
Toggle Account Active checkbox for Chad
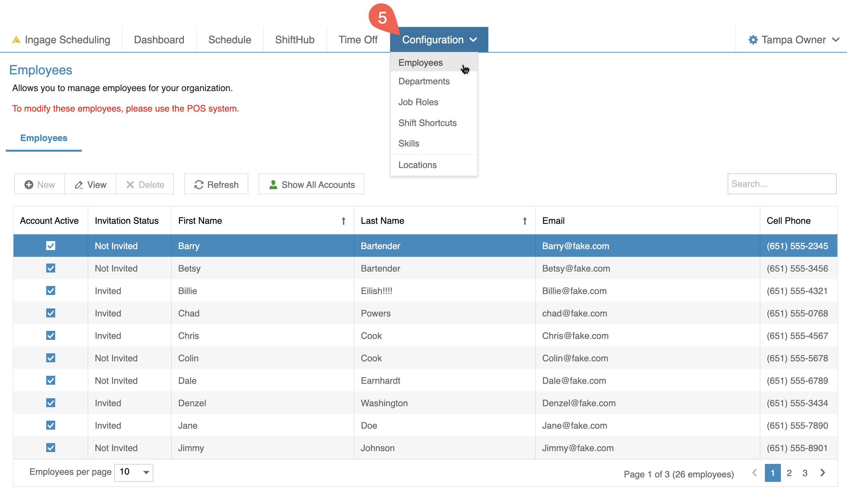(x=51, y=313)
